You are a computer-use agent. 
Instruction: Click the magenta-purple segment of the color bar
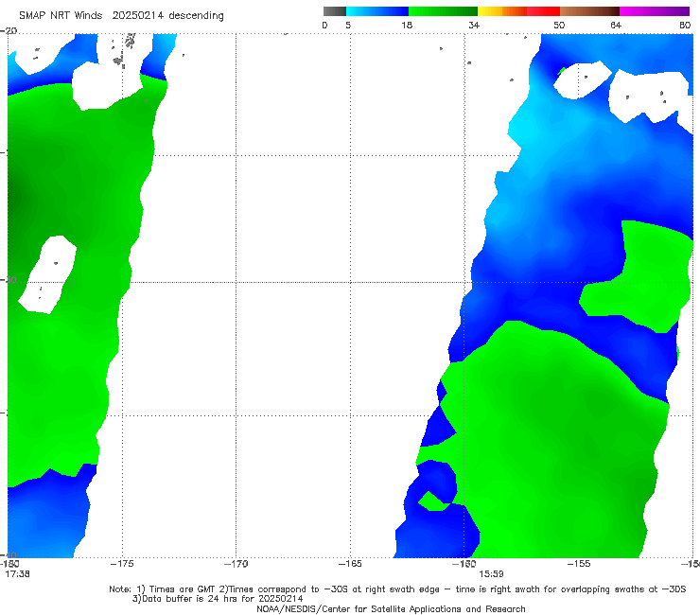(655, 11)
